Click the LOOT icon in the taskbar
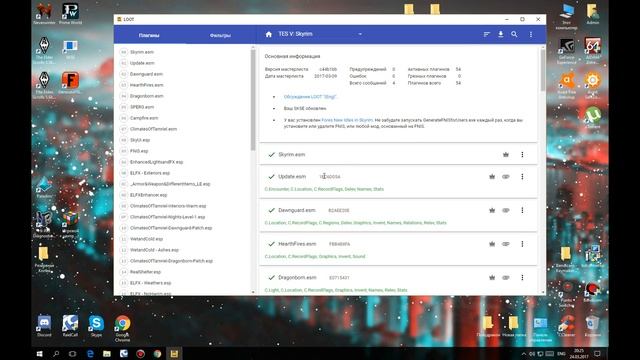Screen dimensions: 640x360 pos(174,354)
